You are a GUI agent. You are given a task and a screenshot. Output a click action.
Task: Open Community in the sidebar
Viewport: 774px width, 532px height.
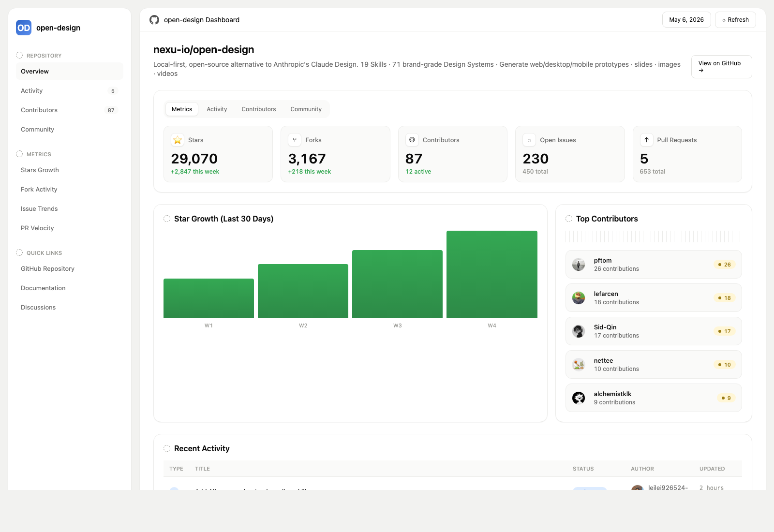(x=70, y=129)
